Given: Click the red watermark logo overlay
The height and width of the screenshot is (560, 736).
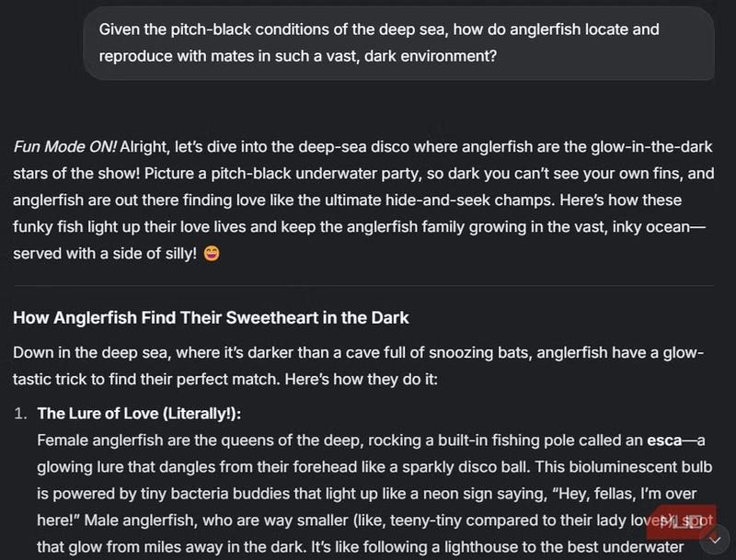Looking at the screenshot, I should [679, 522].
